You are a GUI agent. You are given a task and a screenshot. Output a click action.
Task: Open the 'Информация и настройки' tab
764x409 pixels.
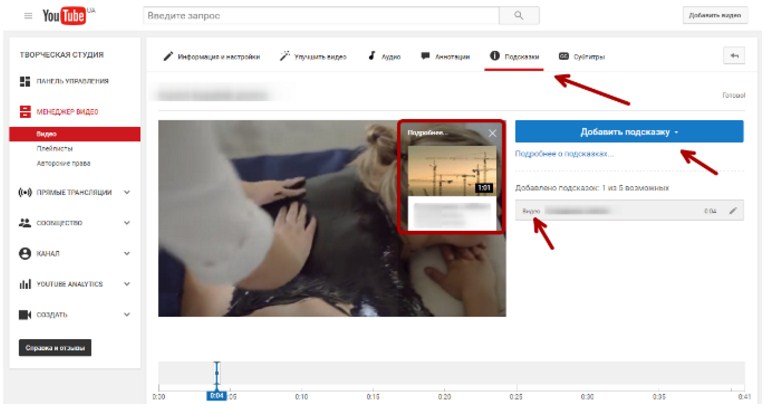(x=211, y=57)
